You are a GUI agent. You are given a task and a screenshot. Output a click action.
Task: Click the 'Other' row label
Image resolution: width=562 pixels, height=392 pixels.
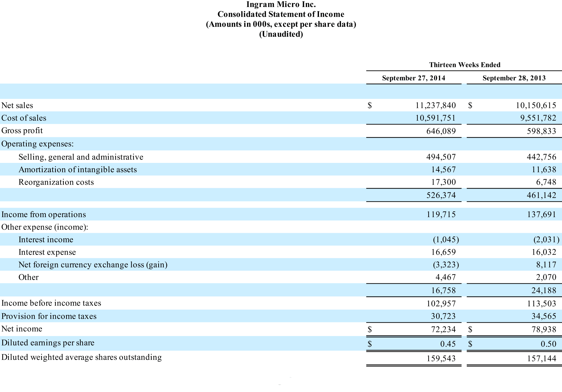(28, 277)
